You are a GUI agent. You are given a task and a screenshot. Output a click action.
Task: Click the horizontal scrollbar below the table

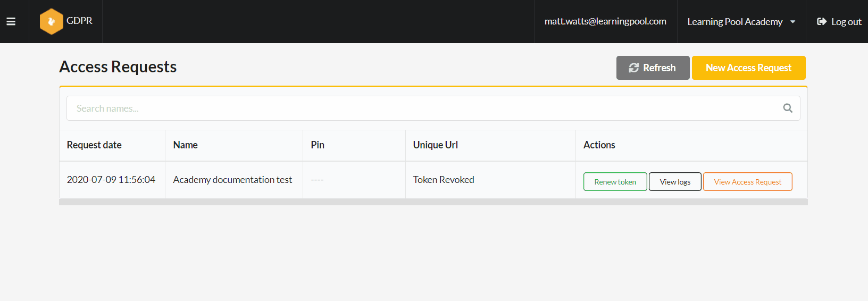point(433,202)
